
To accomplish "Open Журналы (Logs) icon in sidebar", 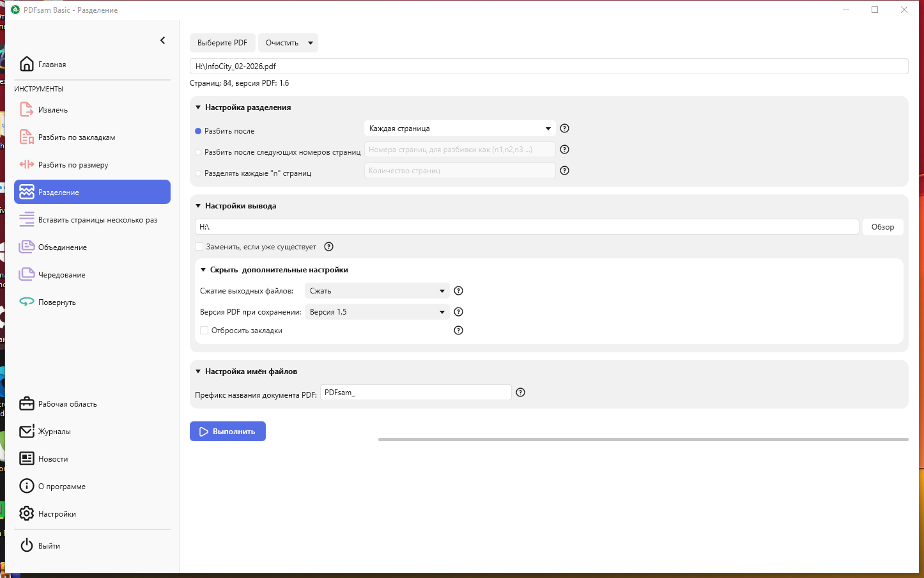I will pos(26,432).
